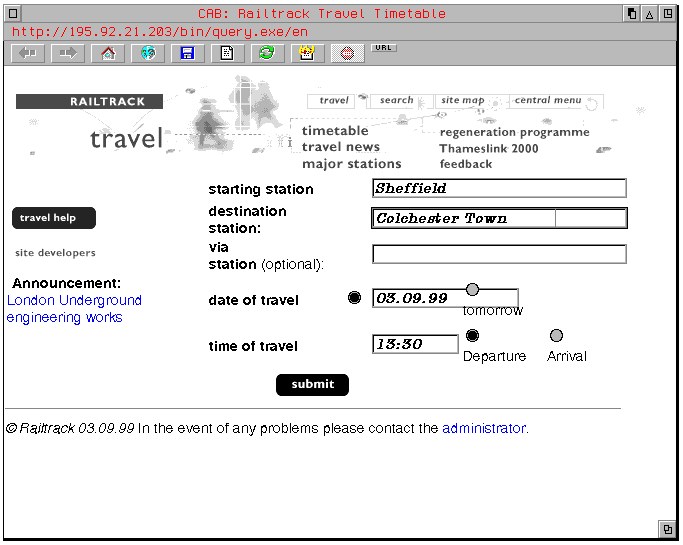Click the starting station field containing Sheffield
This screenshot has height=545, width=683.
coord(499,188)
